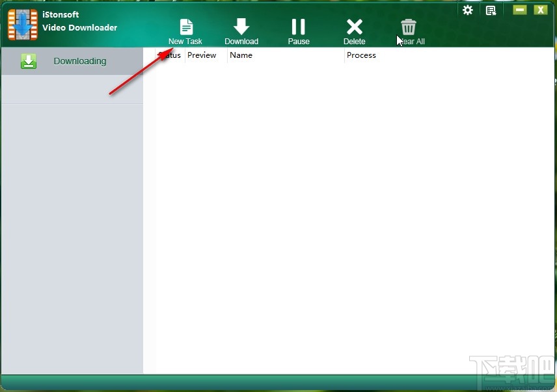Click the Download toolbar label
The width and height of the screenshot is (557, 392).
pos(241,40)
